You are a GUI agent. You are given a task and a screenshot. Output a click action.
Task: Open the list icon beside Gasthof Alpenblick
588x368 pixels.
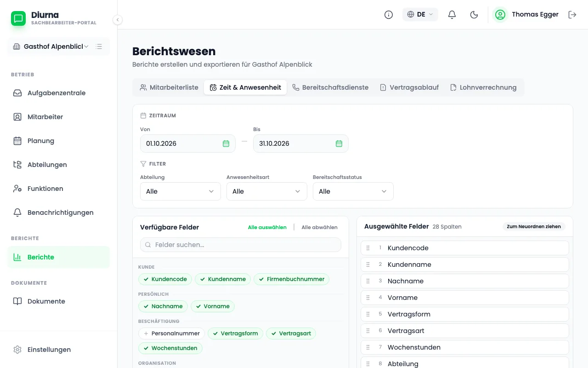click(99, 46)
